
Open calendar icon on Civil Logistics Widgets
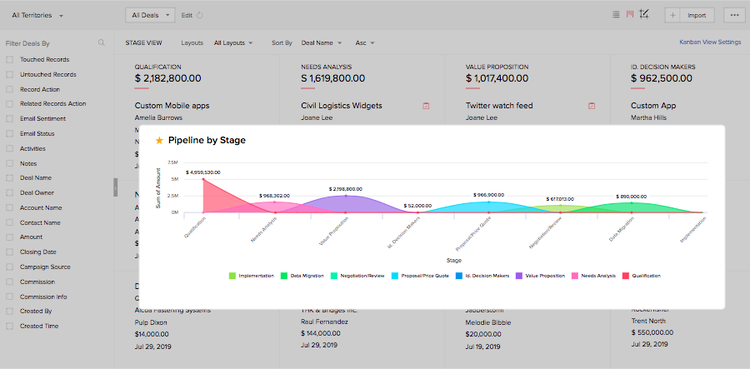click(x=426, y=106)
